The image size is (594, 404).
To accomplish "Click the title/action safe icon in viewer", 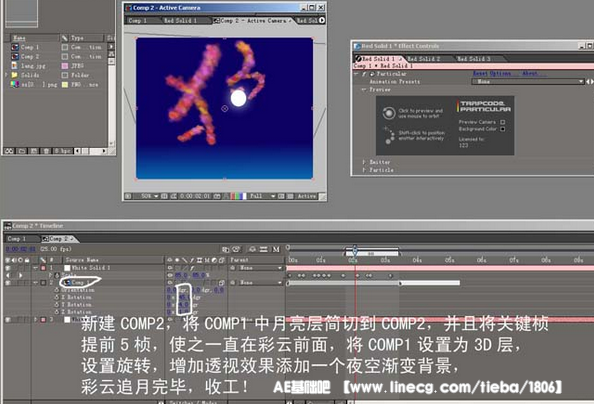I will (164, 196).
